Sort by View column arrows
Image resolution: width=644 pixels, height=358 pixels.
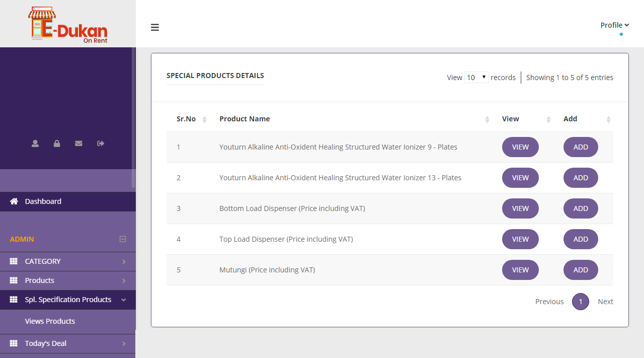[x=548, y=119]
